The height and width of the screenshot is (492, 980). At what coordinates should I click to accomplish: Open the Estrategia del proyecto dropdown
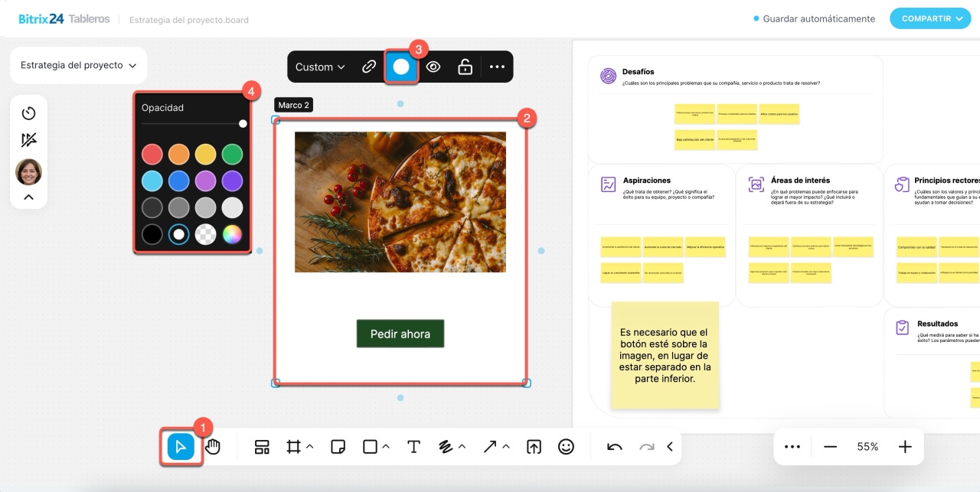[x=78, y=65]
